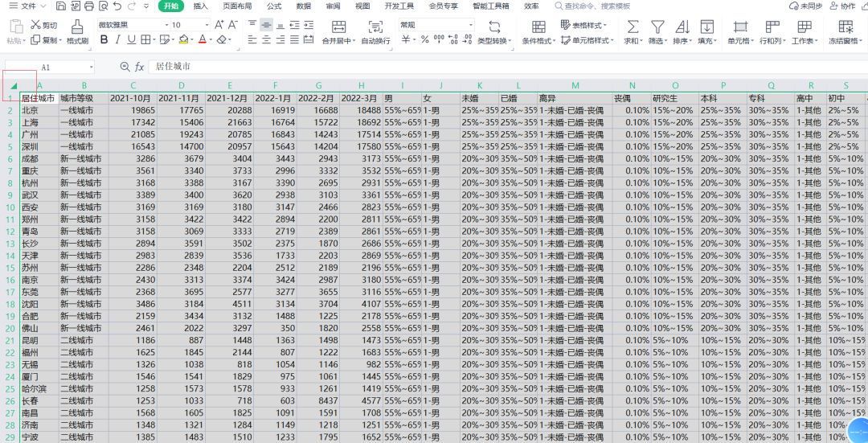This screenshot has width=868, height=443.
Task: Open the Name Box dropdown arrow
Action: [x=92, y=68]
